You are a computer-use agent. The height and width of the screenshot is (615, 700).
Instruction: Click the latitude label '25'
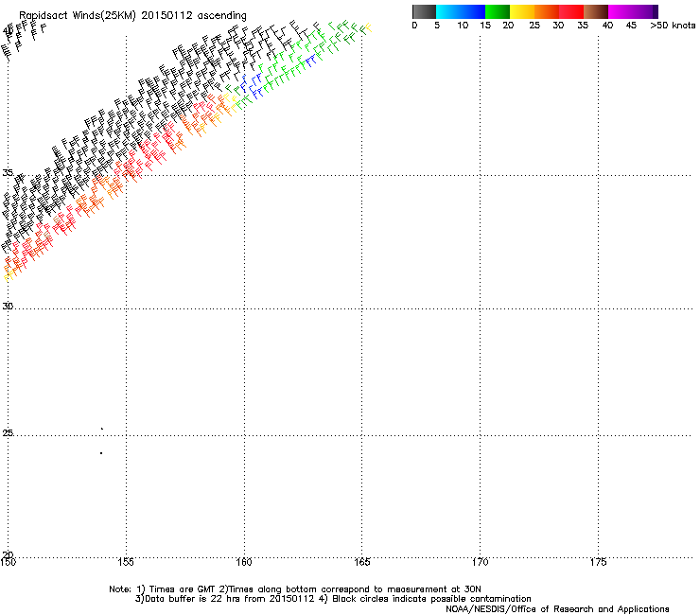click(8, 432)
